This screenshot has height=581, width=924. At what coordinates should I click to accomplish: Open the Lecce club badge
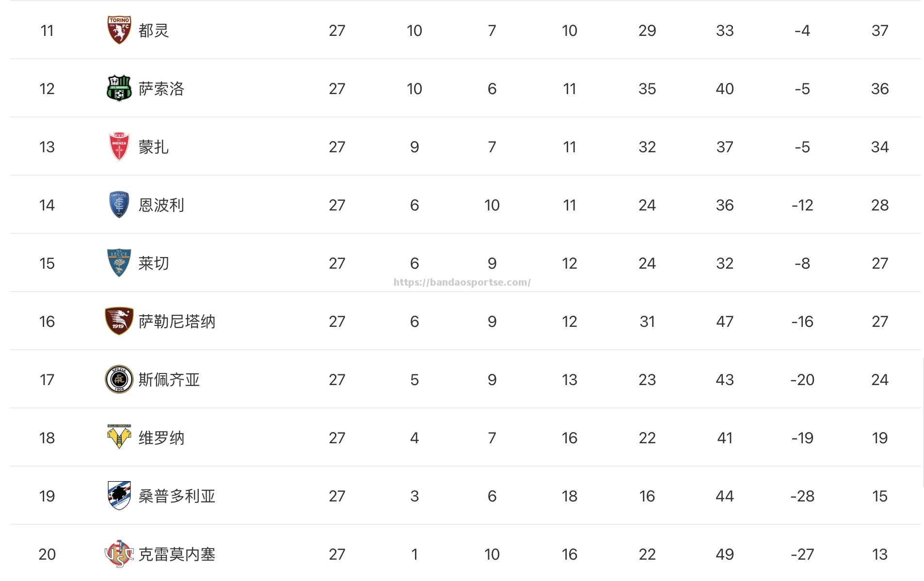(x=119, y=263)
